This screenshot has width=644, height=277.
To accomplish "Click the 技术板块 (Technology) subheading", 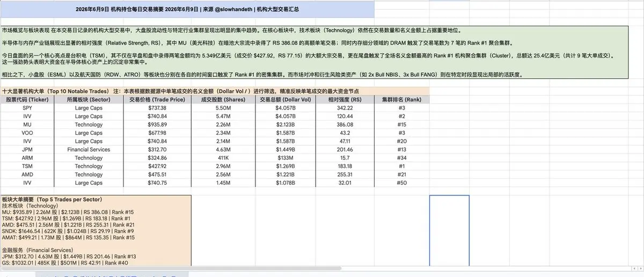I will coord(30,206).
